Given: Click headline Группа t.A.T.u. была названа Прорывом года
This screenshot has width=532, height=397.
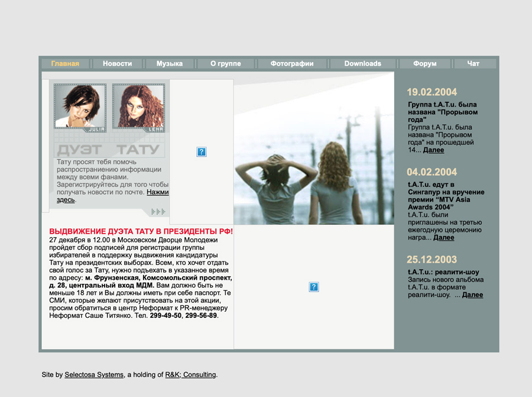Looking at the screenshot, I should point(442,112).
